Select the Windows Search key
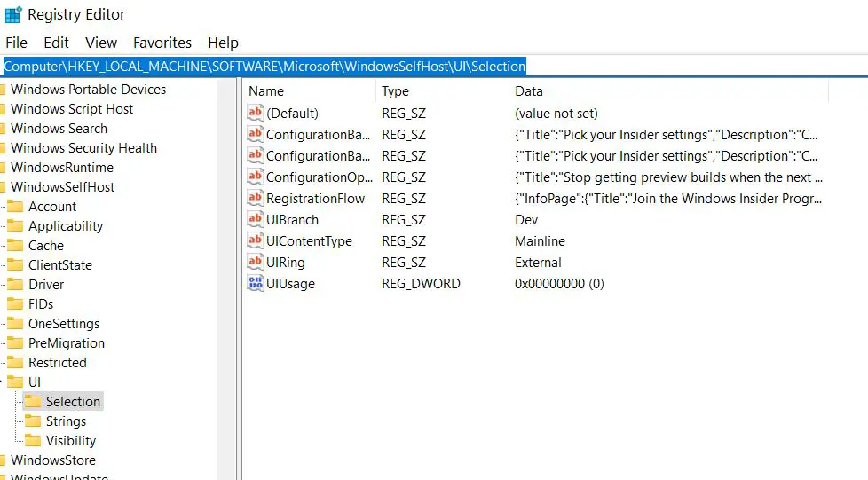Image resolution: width=868 pixels, height=480 pixels. [x=59, y=129]
